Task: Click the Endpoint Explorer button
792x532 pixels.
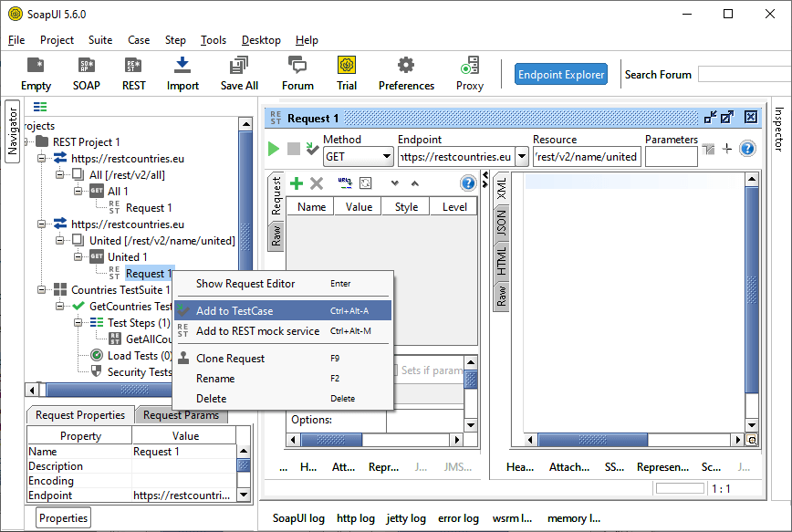Action: pos(560,74)
